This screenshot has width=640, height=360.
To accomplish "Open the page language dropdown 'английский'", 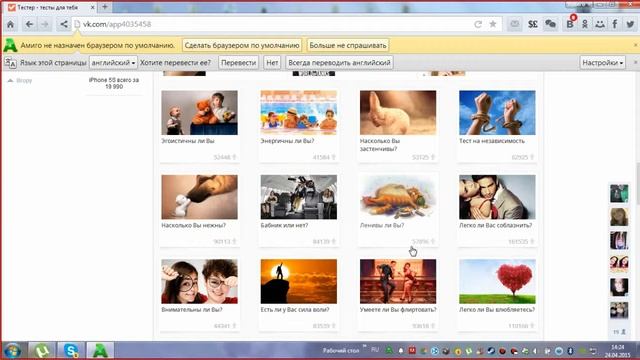I will pos(113,62).
